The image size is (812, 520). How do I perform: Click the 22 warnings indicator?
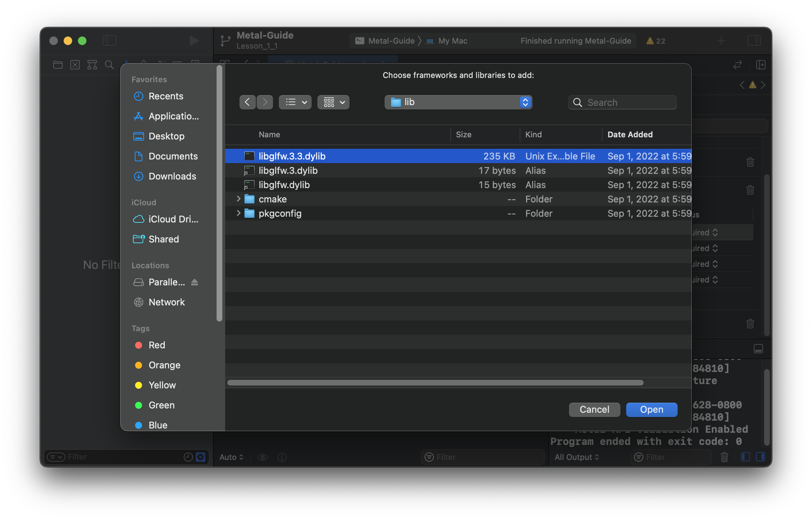point(655,41)
